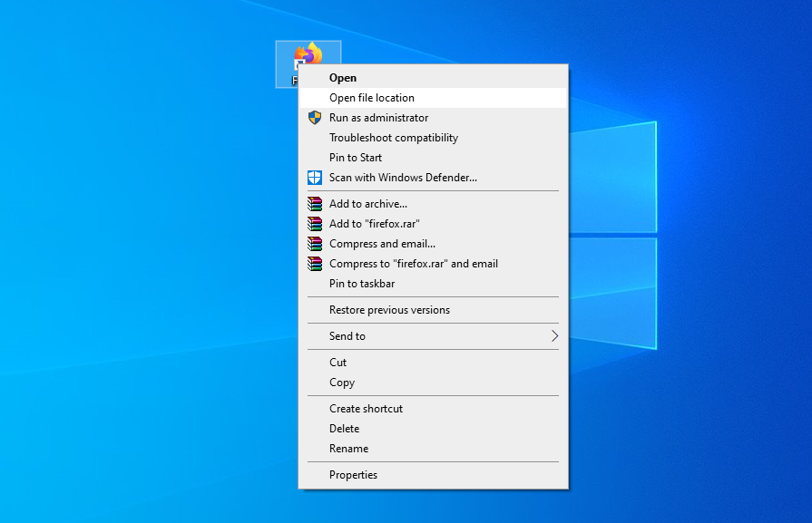Click WinRAR icon beside Compress and email
This screenshot has height=523, width=812.
pos(315,244)
